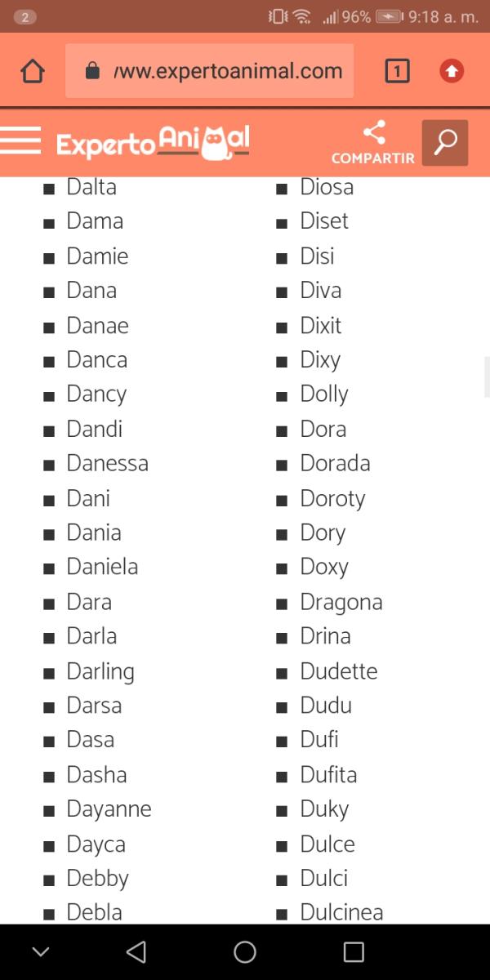
Task: Select the expertoanimal.com address bar
Action: [227, 71]
